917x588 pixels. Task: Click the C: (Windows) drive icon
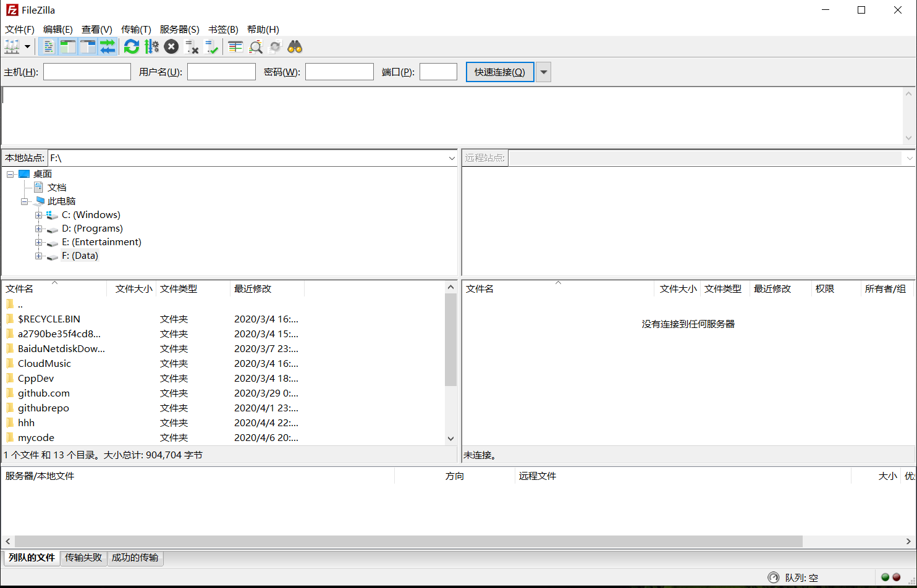[x=52, y=215]
